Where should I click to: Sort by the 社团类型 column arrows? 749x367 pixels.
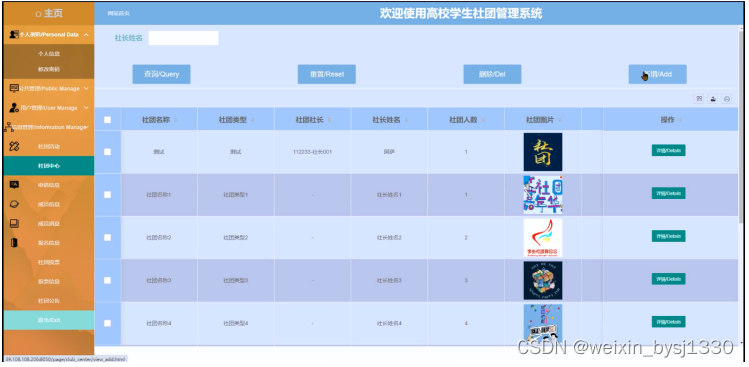(x=252, y=120)
